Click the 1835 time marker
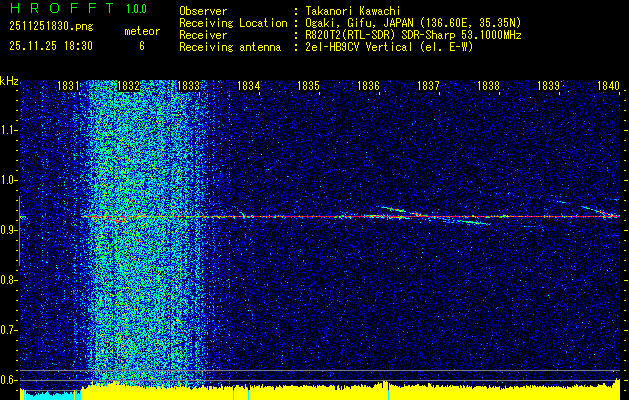Image resolution: width=629 pixels, height=400 pixels. [308, 85]
